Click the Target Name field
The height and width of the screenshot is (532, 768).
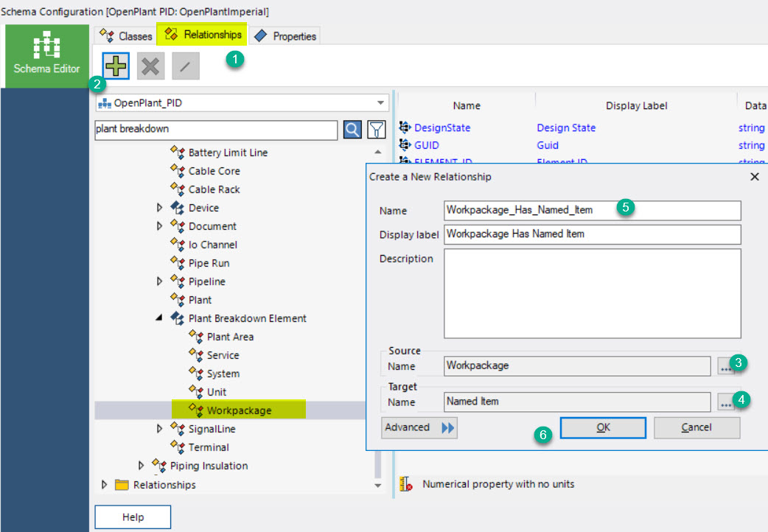point(577,402)
